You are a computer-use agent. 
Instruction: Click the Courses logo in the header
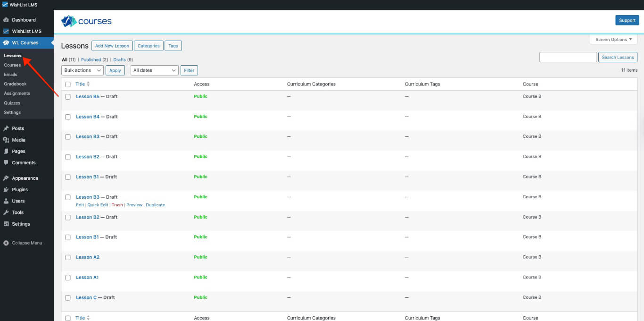(x=86, y=21)
